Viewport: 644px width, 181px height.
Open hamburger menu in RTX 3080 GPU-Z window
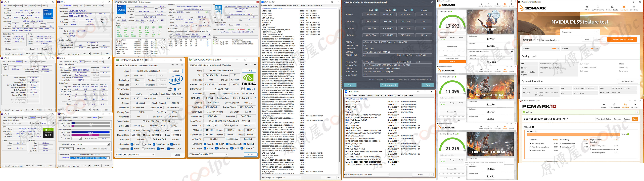pos(255,65)
